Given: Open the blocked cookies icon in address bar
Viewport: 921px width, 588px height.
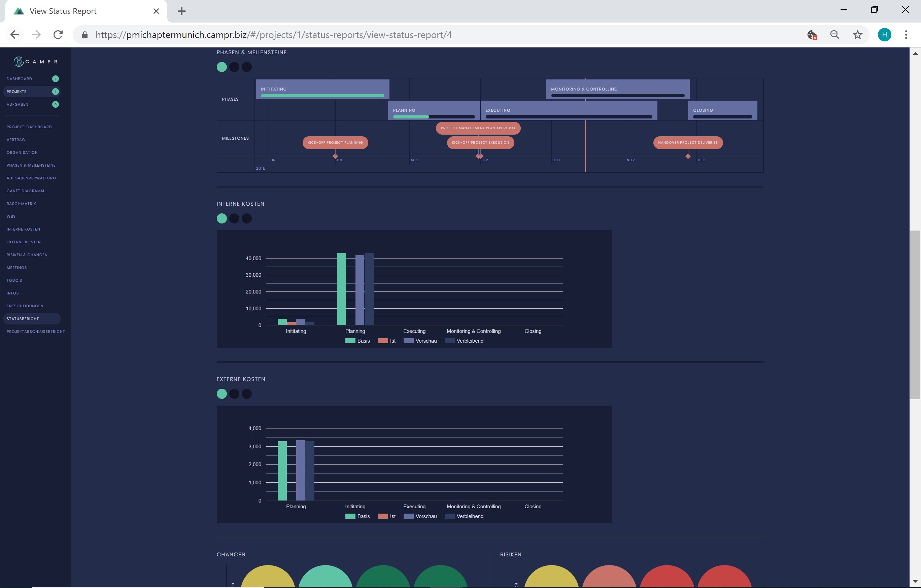Looking at the screenshot, I should pos(812,35).
